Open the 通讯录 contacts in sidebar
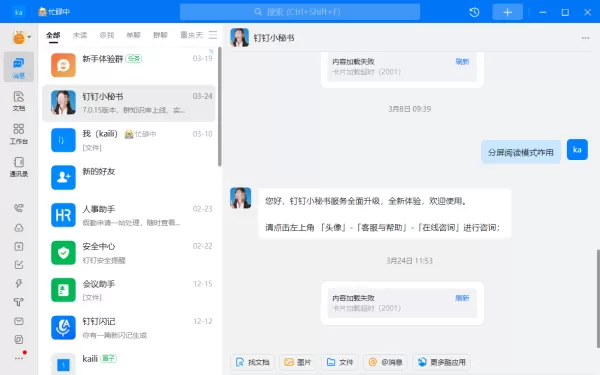 19,167
